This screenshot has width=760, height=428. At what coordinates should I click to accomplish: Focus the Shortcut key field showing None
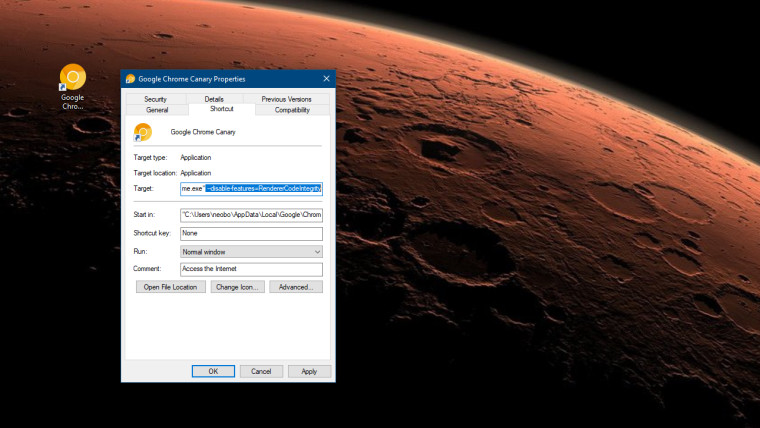[251, 233]
